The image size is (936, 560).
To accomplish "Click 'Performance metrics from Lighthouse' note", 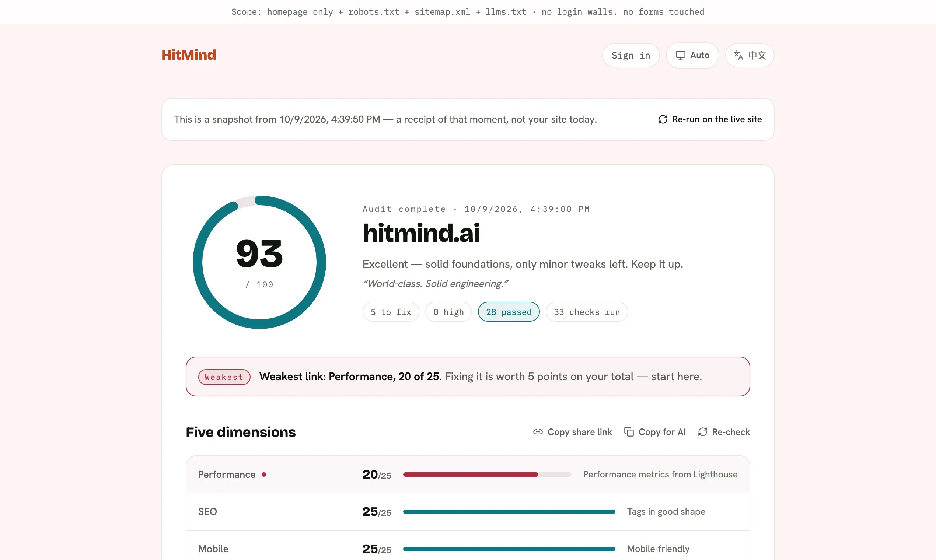I will click(660, 475).
